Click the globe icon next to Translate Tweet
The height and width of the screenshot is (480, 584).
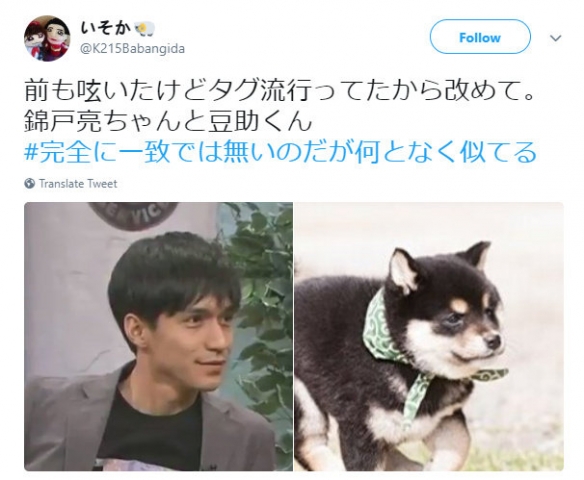pos(29,184)
